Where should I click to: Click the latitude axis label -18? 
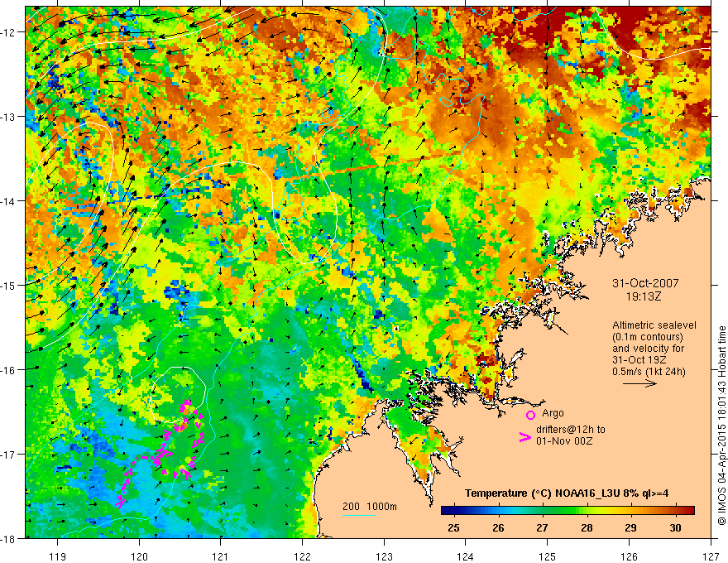pos(9,538)
